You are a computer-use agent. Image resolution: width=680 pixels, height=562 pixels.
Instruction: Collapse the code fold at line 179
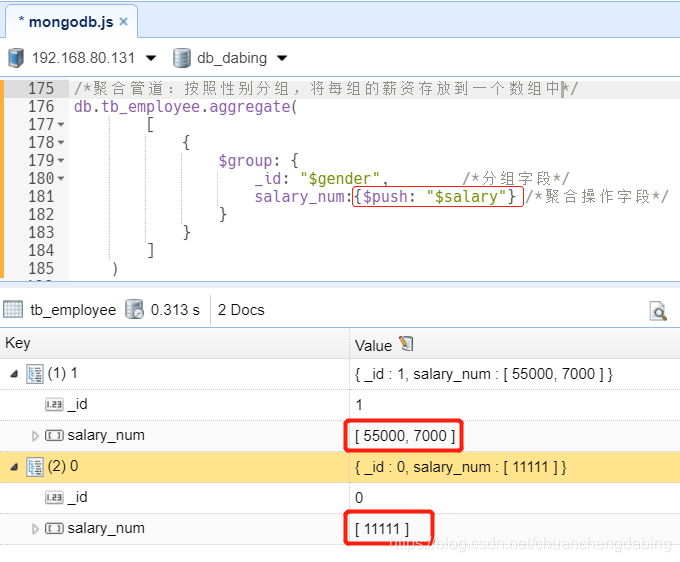pos(61,161)
